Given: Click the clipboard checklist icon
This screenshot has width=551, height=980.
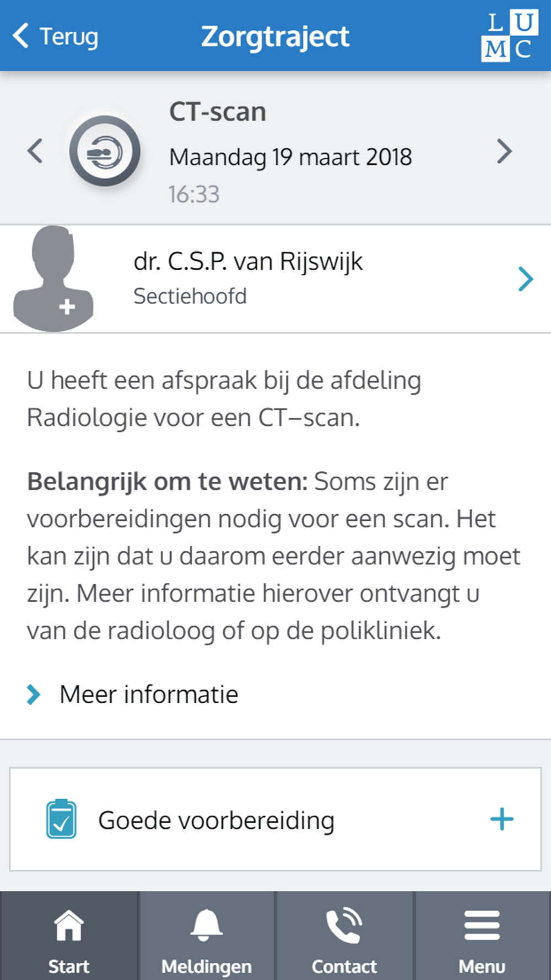Looking at the screenshot, I should (61, 819).
